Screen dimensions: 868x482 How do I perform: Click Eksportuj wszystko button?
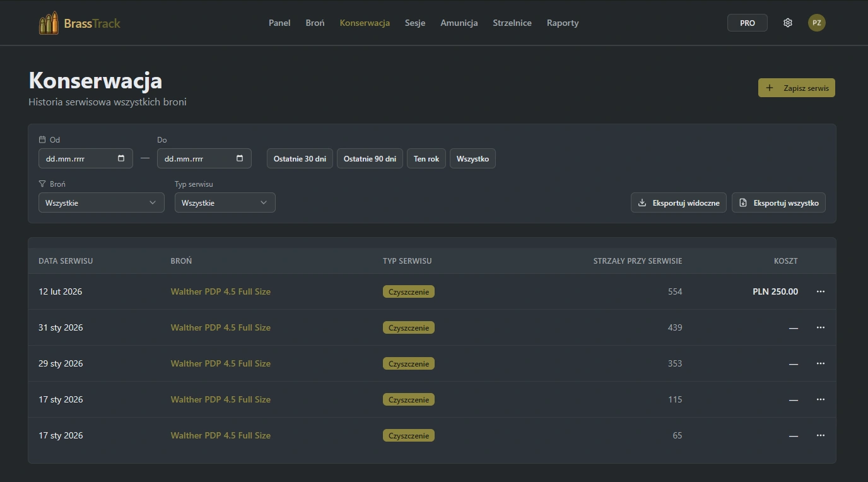[778, 203]
